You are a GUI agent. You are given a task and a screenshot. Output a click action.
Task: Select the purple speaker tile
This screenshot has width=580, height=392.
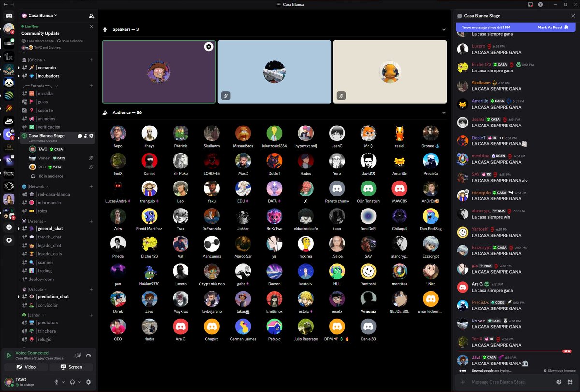159,72
